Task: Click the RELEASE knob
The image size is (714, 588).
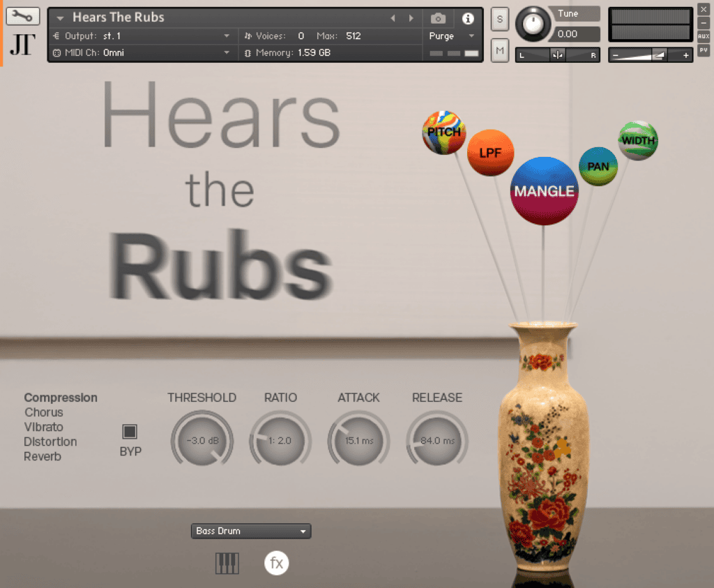Action: click(x=437, y=439)
